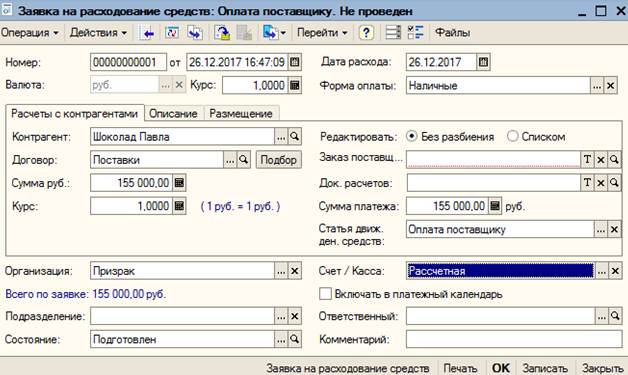This screenshot has width=628, height=375.
Task: Open the Операция dropdown menu
Action: tap(30, 33)
